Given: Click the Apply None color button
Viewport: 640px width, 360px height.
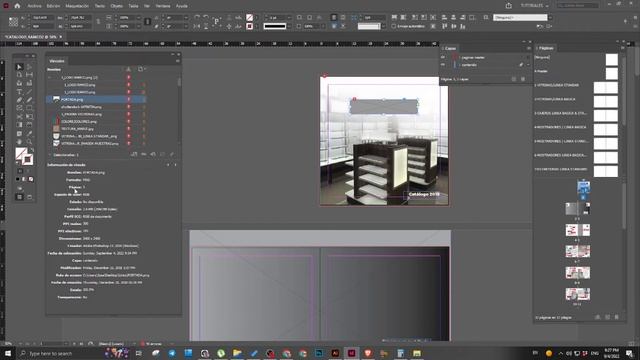Looking at the screenshot, I should 31,179.
